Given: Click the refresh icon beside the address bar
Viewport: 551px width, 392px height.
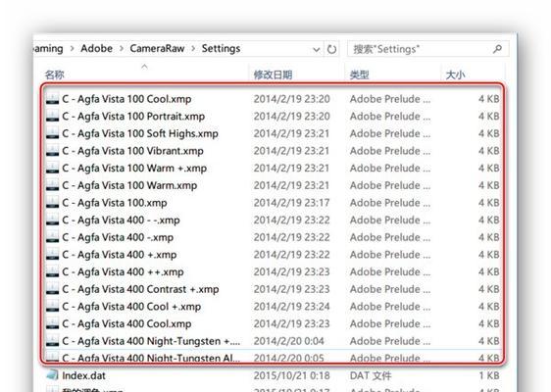Looking at the screenshot, I should point(331,49).
